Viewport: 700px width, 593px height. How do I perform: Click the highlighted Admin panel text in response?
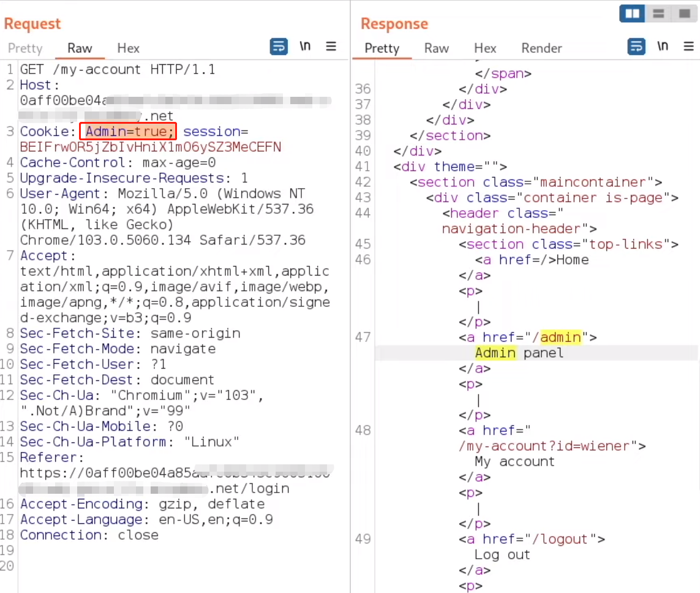pos(495,353)
